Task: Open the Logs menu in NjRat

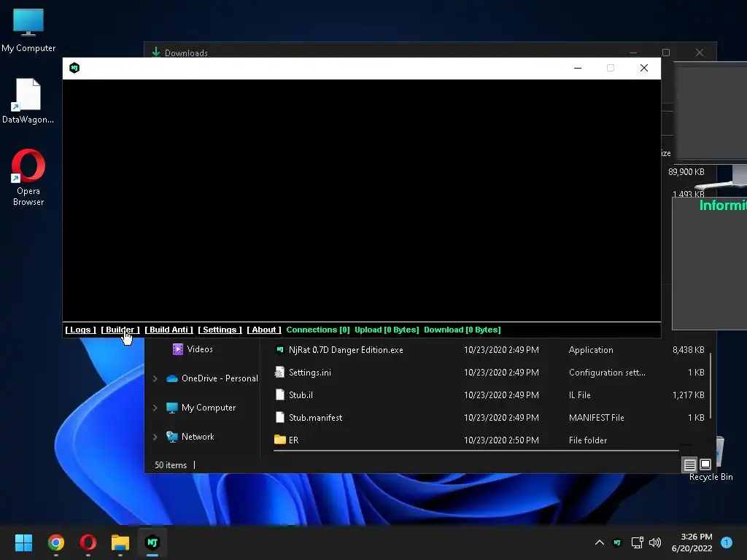Action: [80, 330]
